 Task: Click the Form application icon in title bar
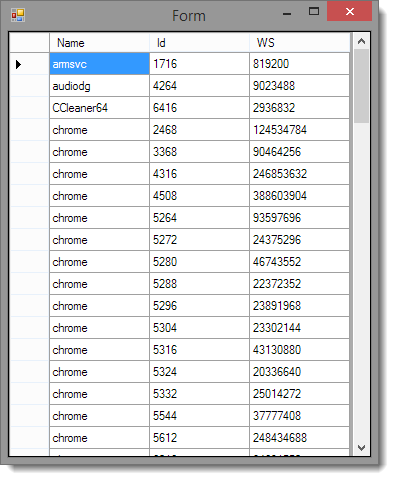click(x=18, y=15)
